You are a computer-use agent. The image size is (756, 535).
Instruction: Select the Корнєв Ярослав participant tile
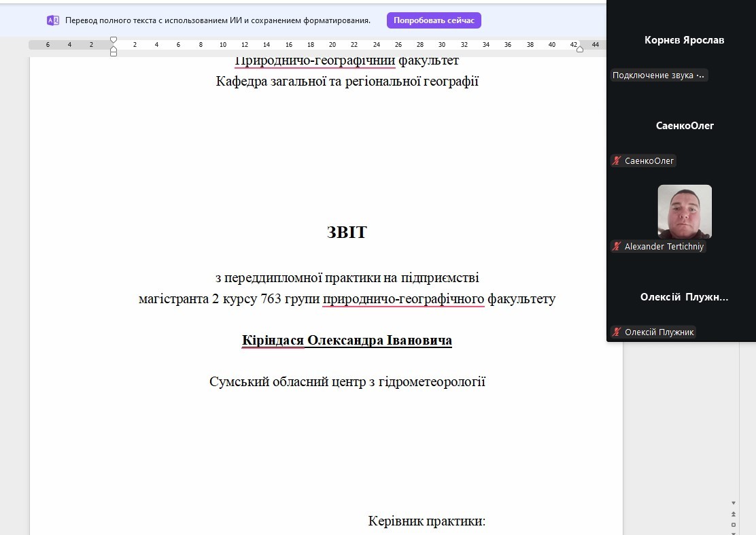pyautogui.click(x=684, y=40)
